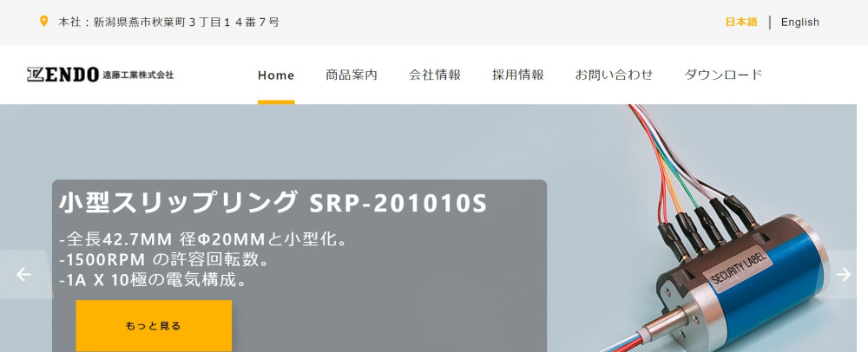Viewport: 868px width, 352px height.
Task: Switch language to 日本語
Action: 741,23
